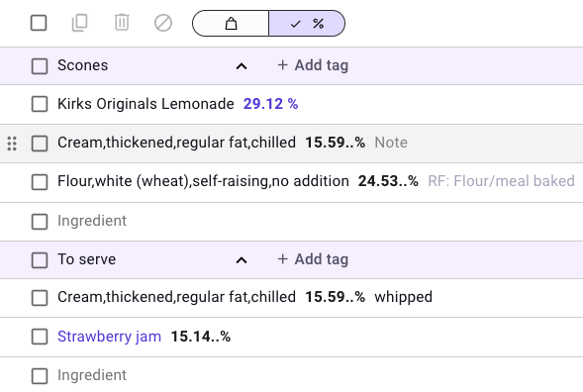Tick the Kirks Originals Lemonade checkbox

coord(40,104)
